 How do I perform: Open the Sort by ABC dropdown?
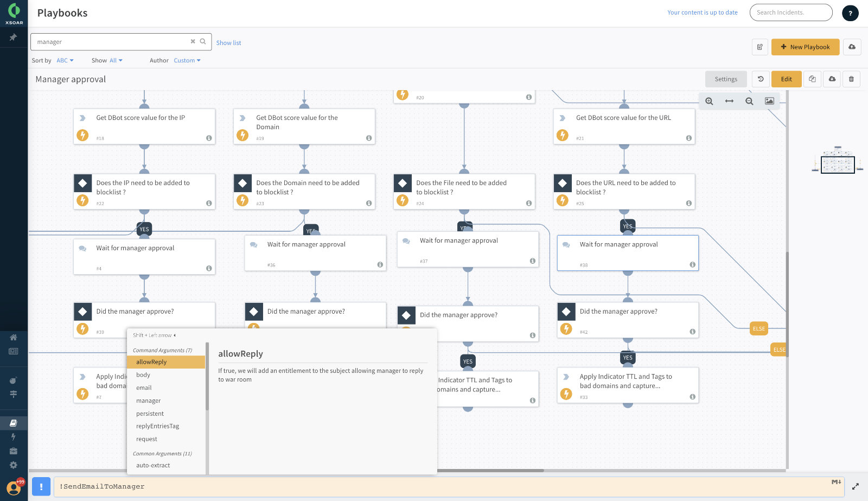click(65, 60)
